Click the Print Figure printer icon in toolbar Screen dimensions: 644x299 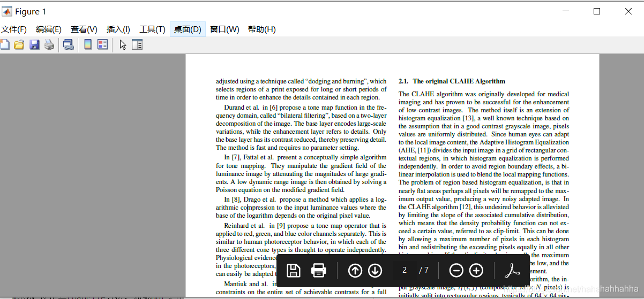tap(49, 45)
